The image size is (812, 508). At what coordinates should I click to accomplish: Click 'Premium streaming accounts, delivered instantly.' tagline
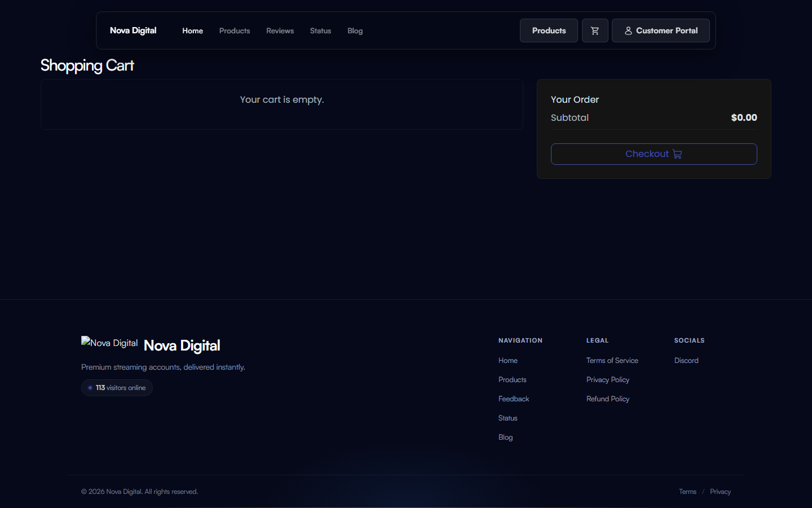pos(163,367)
